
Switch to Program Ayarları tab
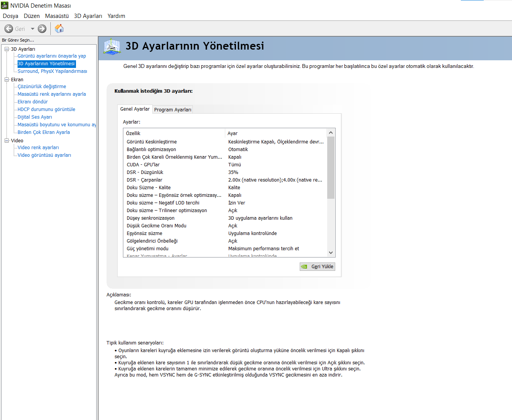pyautogui.click(x=173, y=110)
